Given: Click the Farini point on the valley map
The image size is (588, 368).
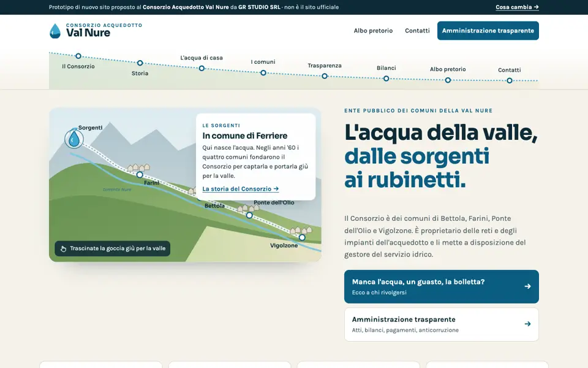Looking at the screenshot, I should click(140, 175).
